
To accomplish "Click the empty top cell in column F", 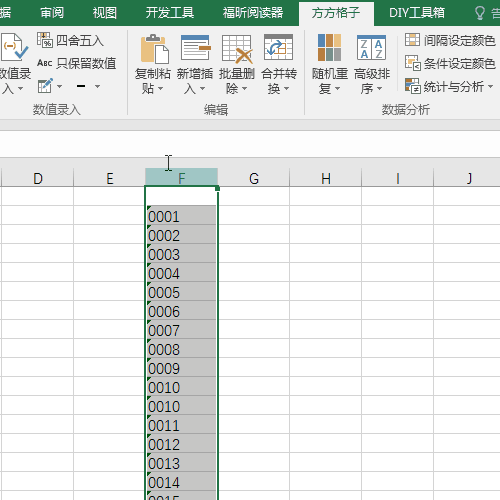I will pyautogui.click(x=181, y=196).
